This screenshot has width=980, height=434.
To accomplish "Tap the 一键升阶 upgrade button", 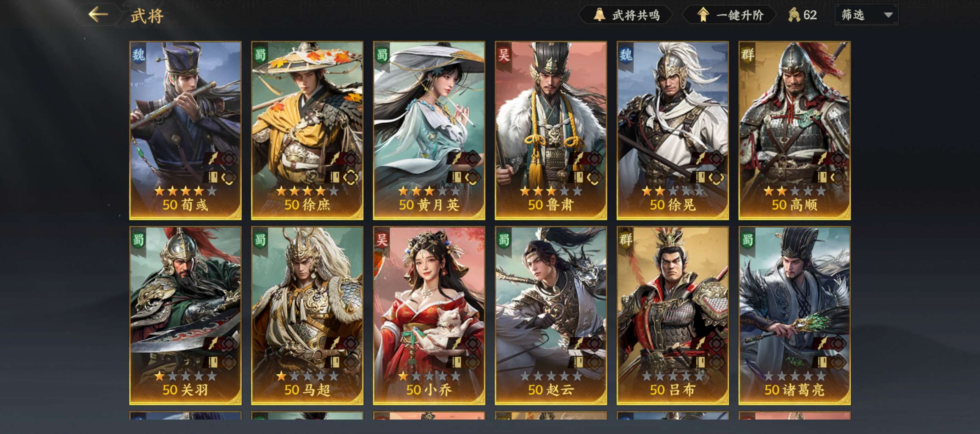I will tap(729, 15).
